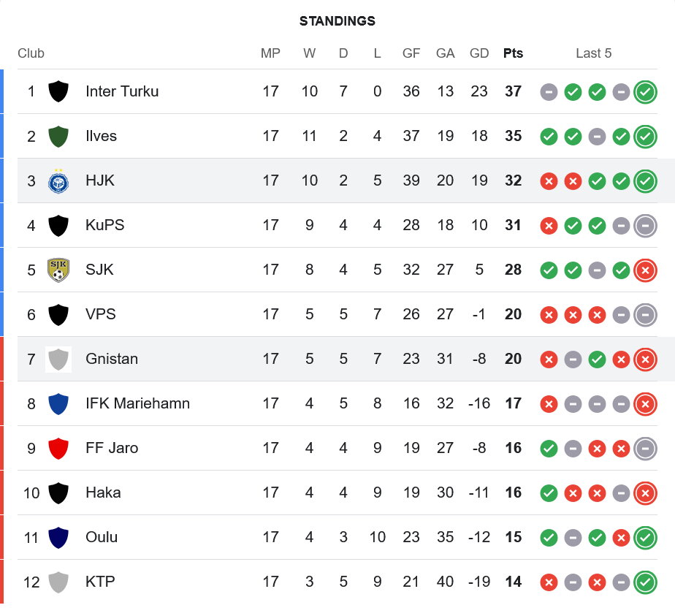The width and height of the screenshot is (675, 616).
Task: Open KuPS's latest draw result icon
Action: (645, 226)
